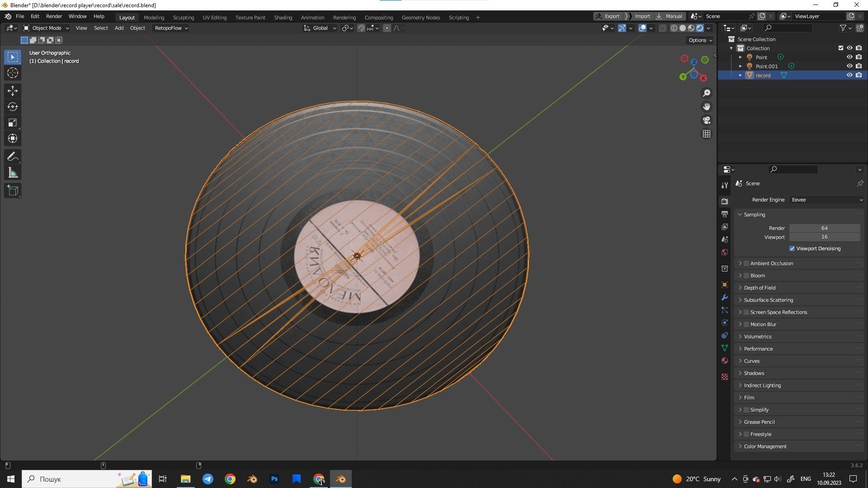Uncheck Viewport Denoising
This screenshot has width=868, height=488.
[792, 249]
